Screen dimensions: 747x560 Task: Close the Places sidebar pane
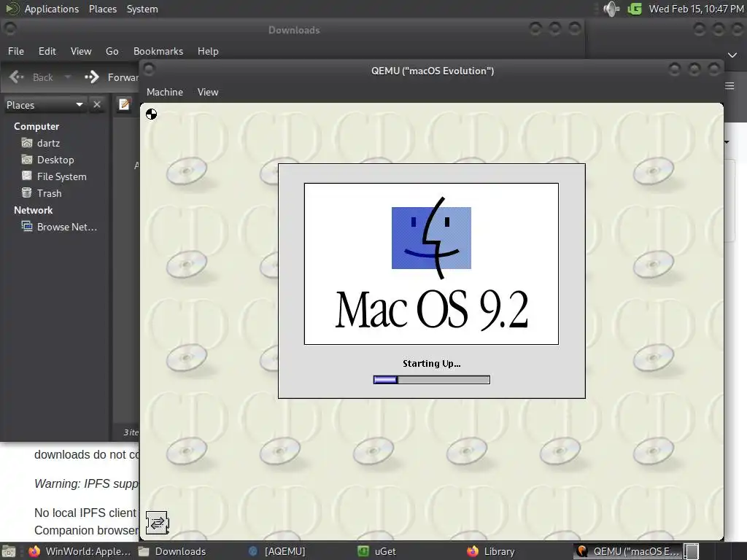97,104
